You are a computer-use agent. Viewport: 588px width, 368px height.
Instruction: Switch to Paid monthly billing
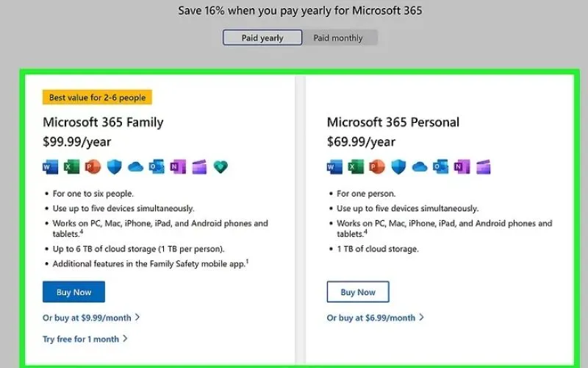(x=338, y=38)
